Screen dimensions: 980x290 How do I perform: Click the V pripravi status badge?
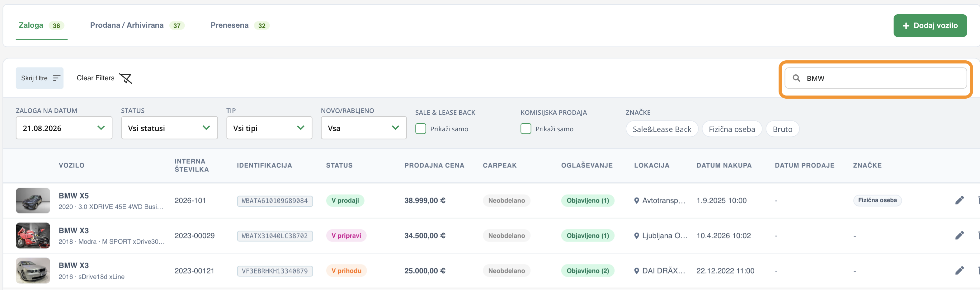pyautogui.click(x=346, y=236)
